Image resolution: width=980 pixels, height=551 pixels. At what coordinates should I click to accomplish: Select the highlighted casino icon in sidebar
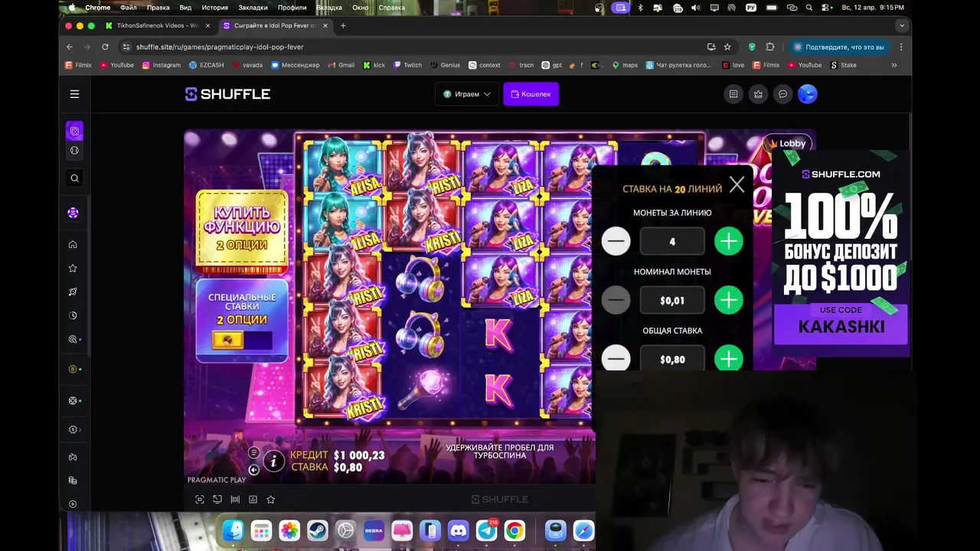tap(74, 131)
